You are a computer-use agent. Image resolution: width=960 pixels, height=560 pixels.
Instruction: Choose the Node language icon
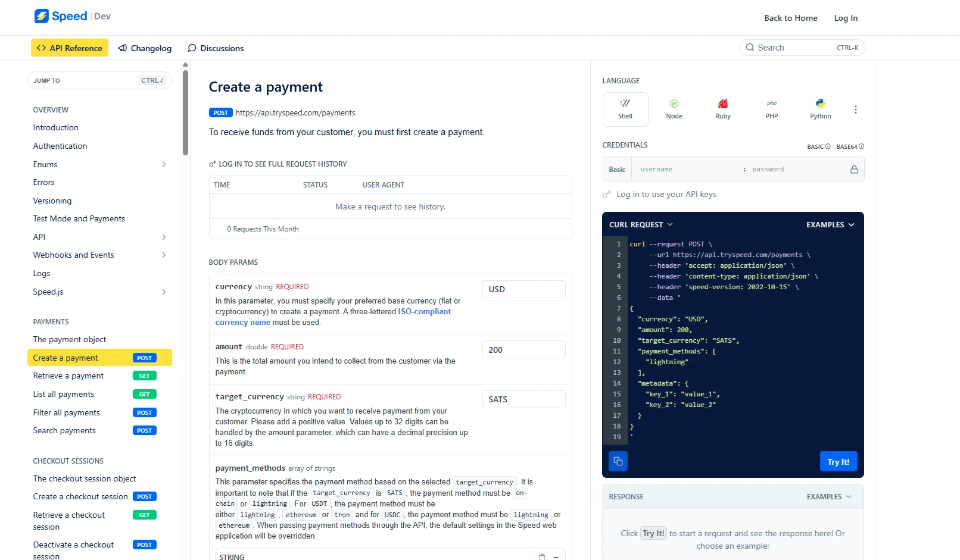point(674,109)
